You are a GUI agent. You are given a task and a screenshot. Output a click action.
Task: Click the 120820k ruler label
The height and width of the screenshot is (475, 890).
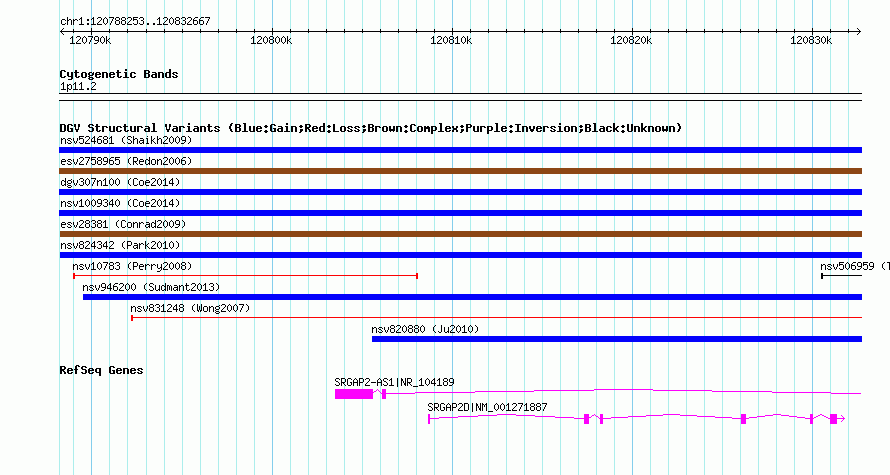[631, 41]
